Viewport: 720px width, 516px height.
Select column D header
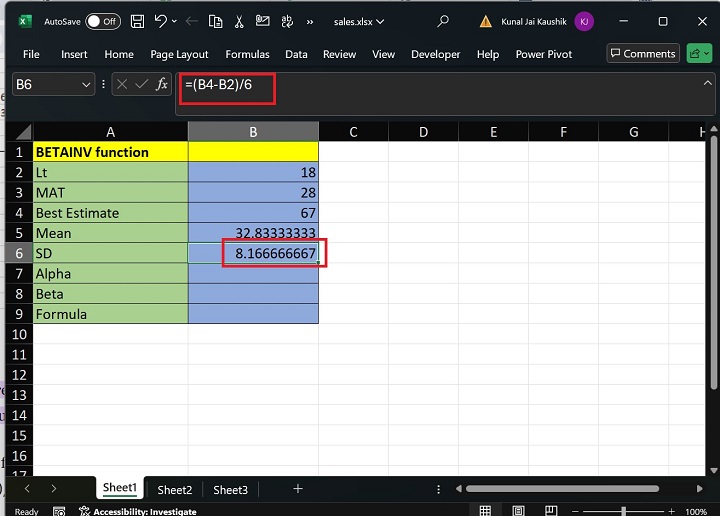[423, 132]
